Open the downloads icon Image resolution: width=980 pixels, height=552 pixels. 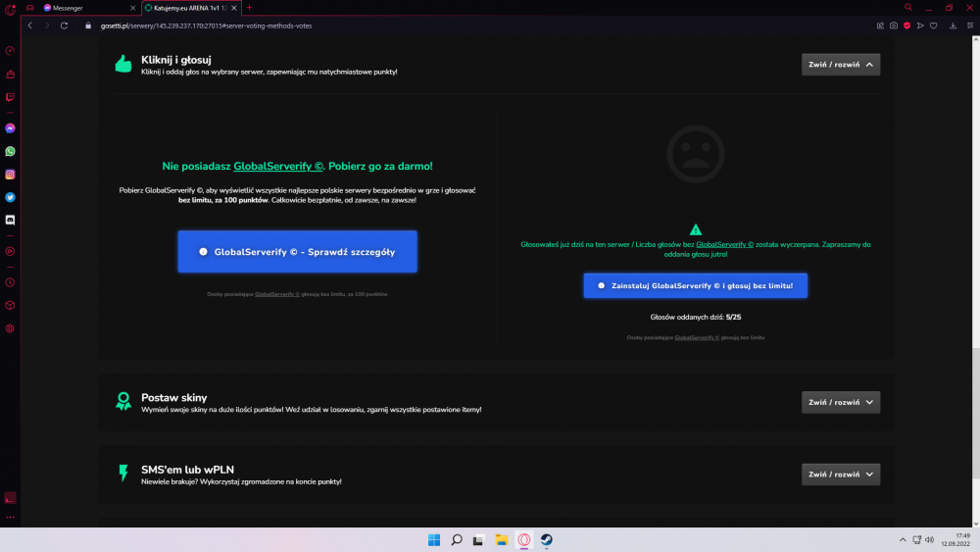(x=953, y=25)
